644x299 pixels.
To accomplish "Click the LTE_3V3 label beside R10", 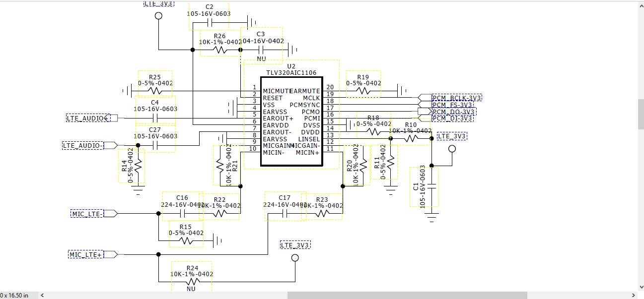I will pyautogui.click(x=452, y=136).
